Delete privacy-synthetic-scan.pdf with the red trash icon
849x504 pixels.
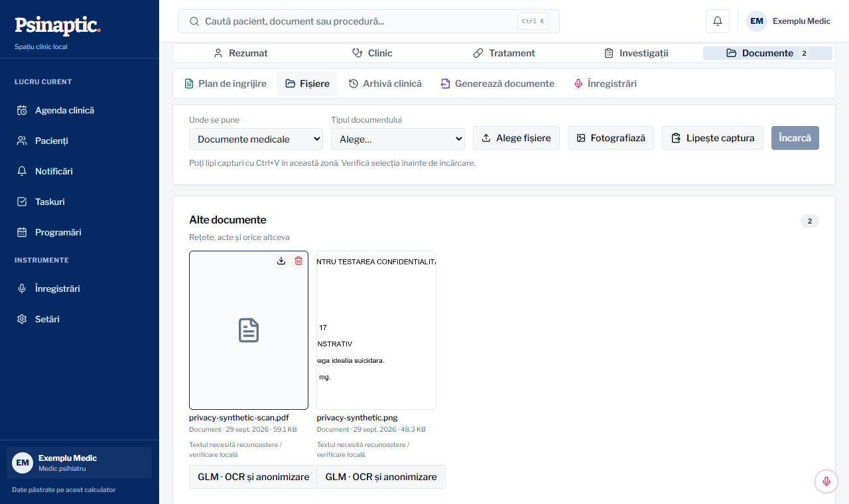pos(298,261)
